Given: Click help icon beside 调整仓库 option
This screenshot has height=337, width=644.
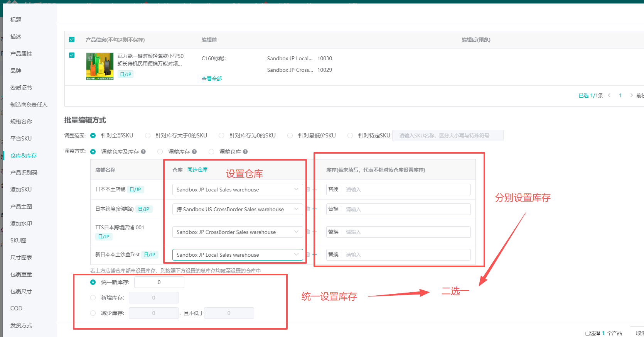Looking at the screenshot, I should [x=245, y=152].
